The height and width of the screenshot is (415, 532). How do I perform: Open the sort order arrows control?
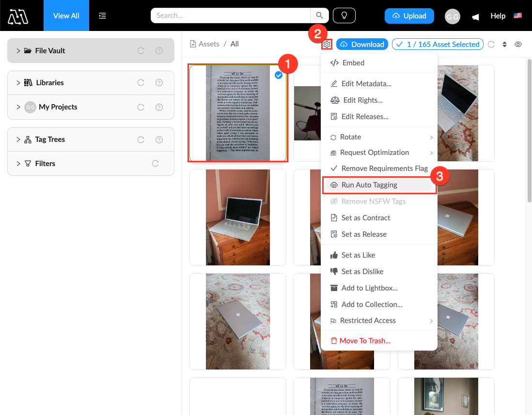point(504,45)
